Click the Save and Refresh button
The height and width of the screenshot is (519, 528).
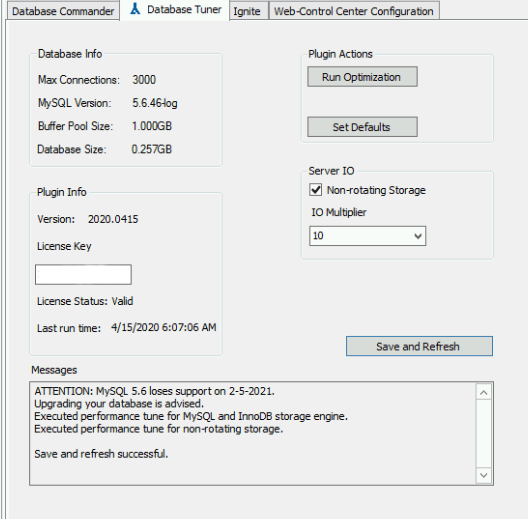(x=419, y=346)
